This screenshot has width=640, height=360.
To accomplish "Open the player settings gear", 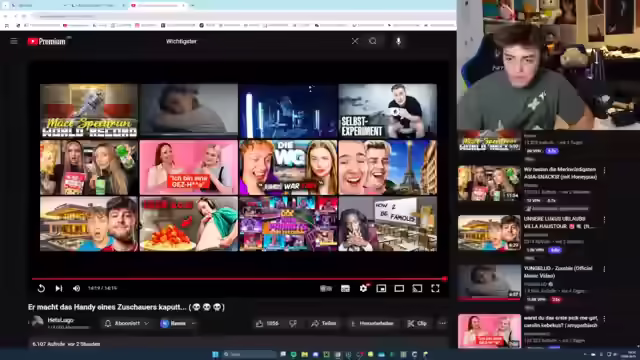I will (363, 288).
